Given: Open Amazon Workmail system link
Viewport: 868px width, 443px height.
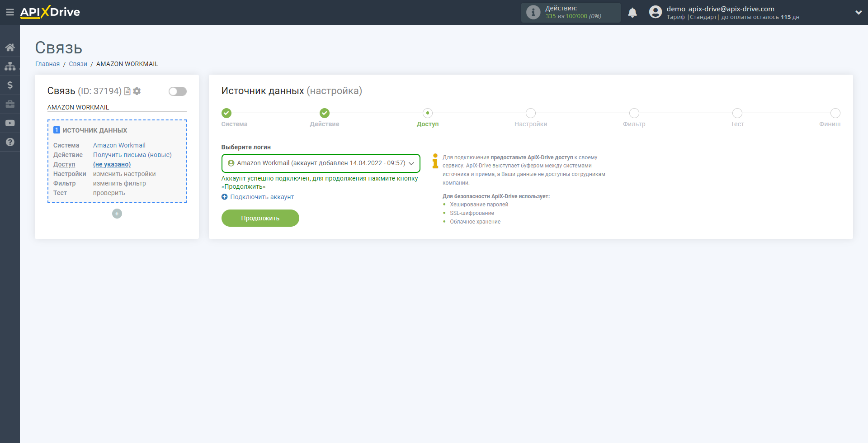Looking at the screenshot, I should (119, 145).
